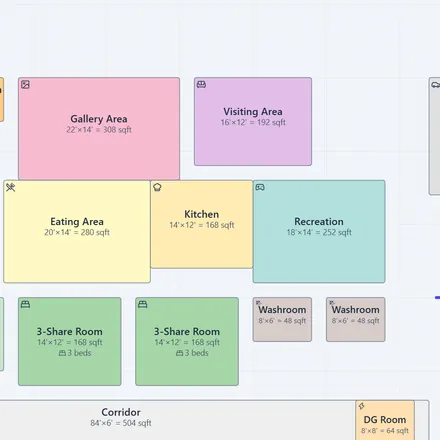Click the utensils icon on Eating Area
Viewport: 440px width, 440px height.
(11, 187)
